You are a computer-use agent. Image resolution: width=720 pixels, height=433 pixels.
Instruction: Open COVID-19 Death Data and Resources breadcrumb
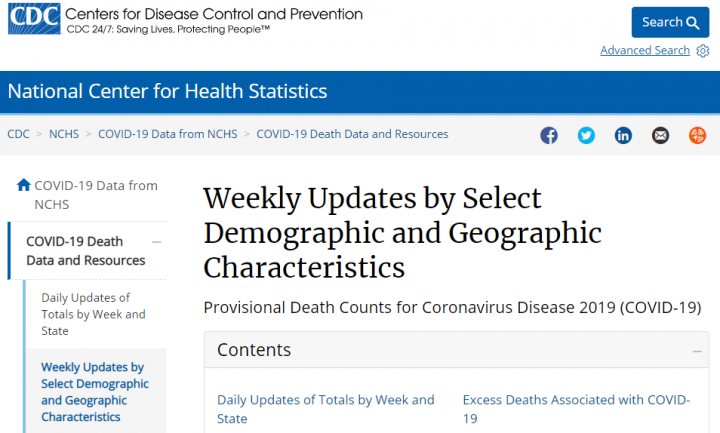352,134
